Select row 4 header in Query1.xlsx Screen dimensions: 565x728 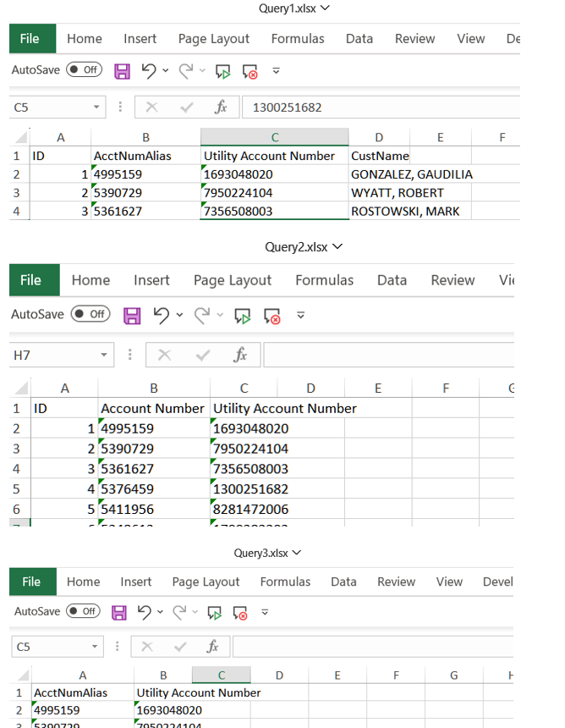[x=17, y=212]
